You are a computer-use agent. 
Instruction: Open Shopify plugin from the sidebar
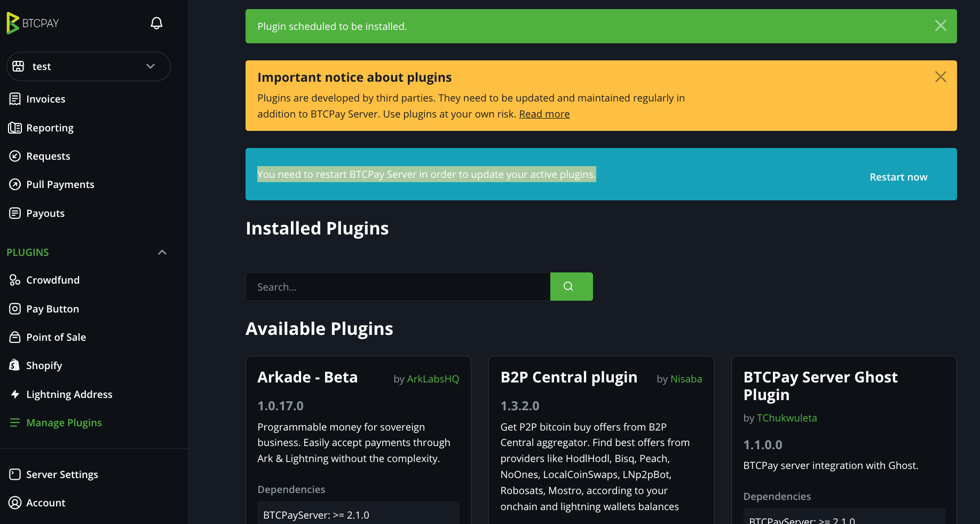44,365
